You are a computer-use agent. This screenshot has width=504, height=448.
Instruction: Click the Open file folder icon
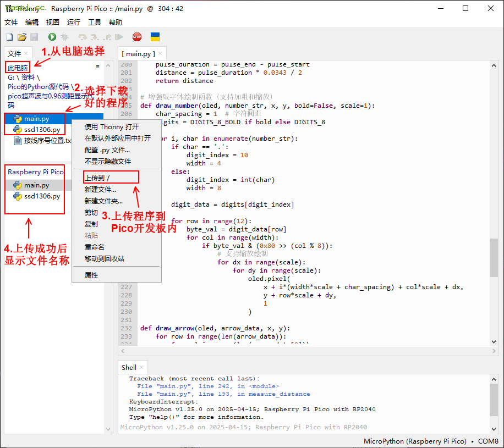(22, 37)
